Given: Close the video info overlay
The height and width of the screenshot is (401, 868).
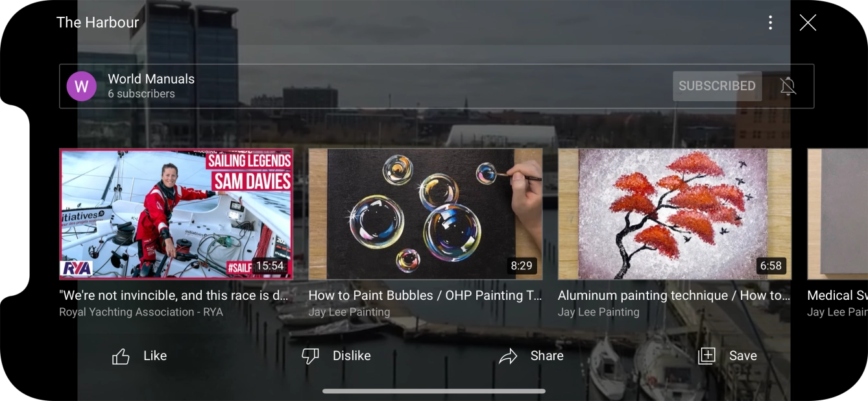Looking at the screenshot, I should click(x=808, y=23).
